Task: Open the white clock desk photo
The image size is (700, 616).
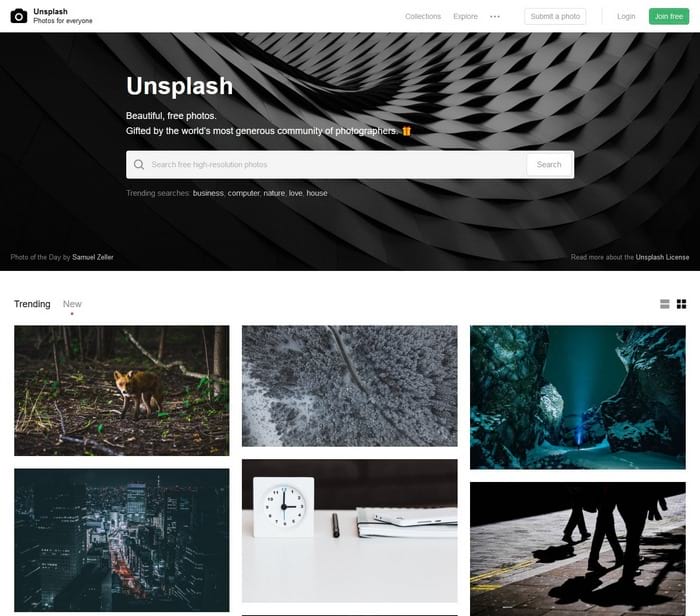Action: point(350,531)
